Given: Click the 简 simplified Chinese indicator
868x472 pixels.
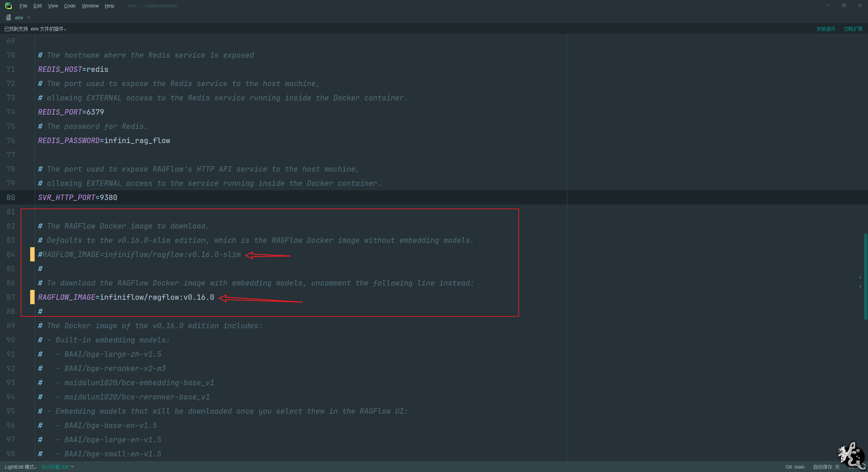Looking at the screenshot, I should pyautogui.click(x=858, y=462).
